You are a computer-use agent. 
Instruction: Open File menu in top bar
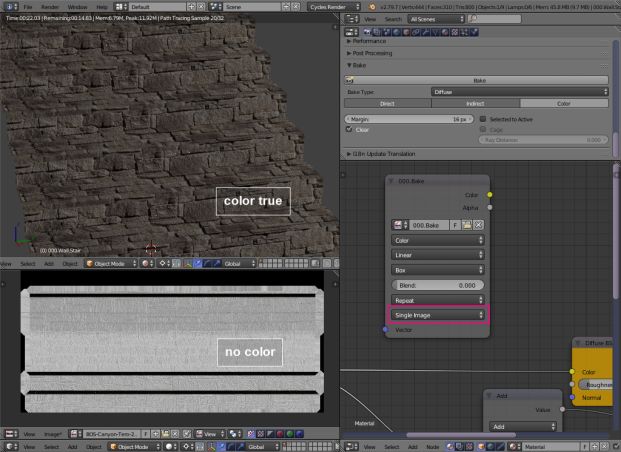(28, 7)
